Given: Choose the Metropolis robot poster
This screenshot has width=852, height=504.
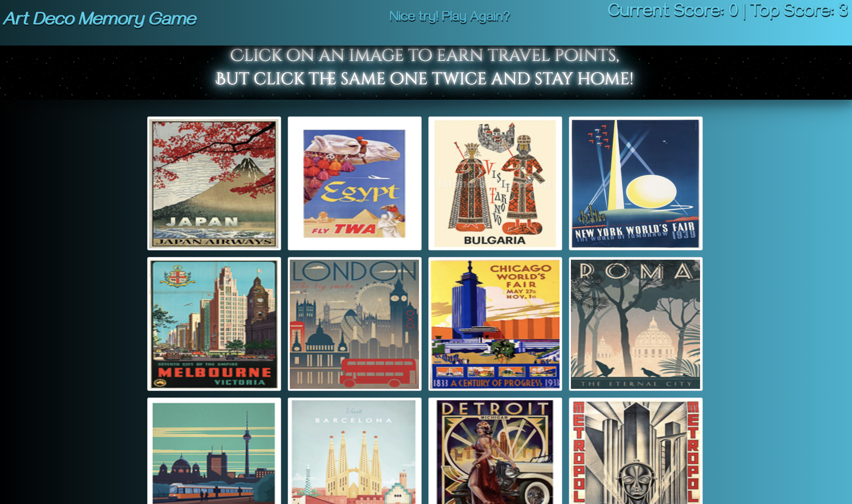Looking at the screenshot, I should [636, 451].
